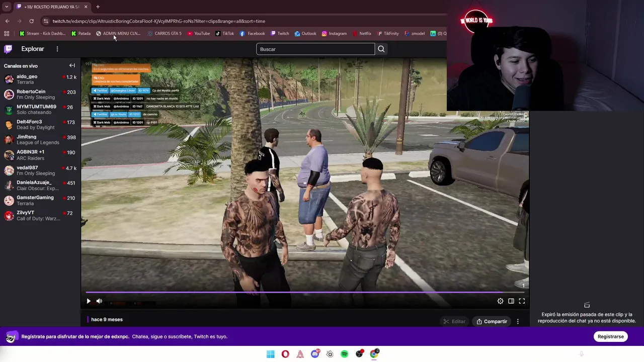Click the site info icon in address bar
Screen dimensions: 644x362
[x=46, y=21]
